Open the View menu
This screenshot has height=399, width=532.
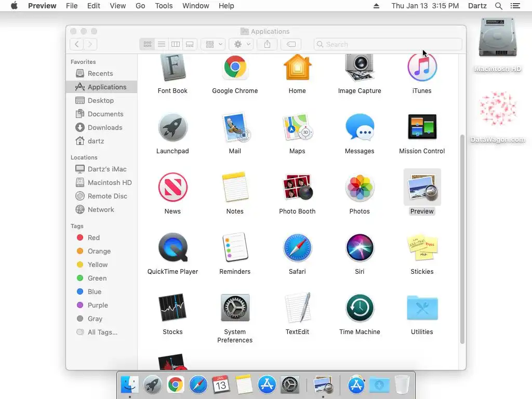(118, 6)
